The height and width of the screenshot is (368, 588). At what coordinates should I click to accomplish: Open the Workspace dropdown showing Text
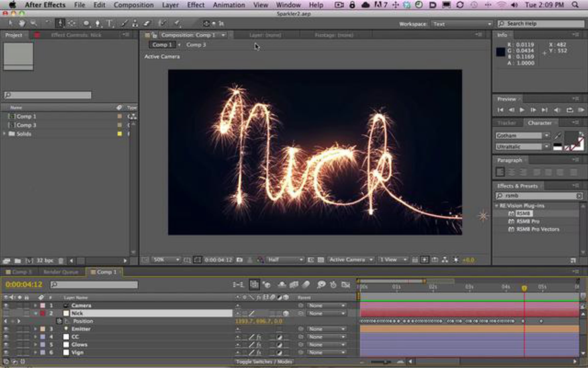462,24
